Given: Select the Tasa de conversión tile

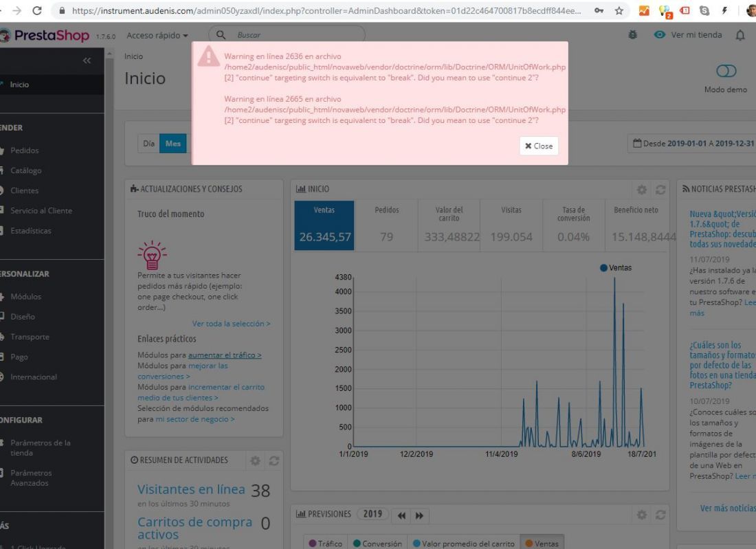Looking at the screenshot, I should 574,225.
